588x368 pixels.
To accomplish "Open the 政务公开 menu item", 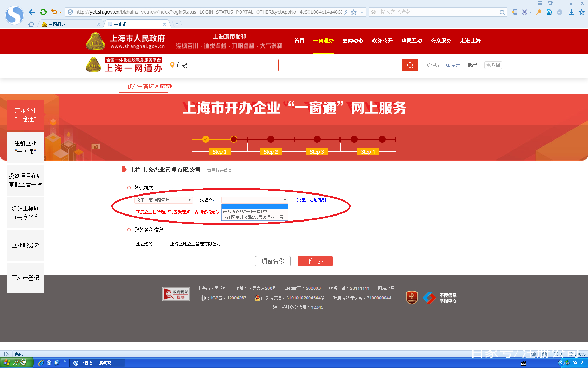I will coord(382,40).
